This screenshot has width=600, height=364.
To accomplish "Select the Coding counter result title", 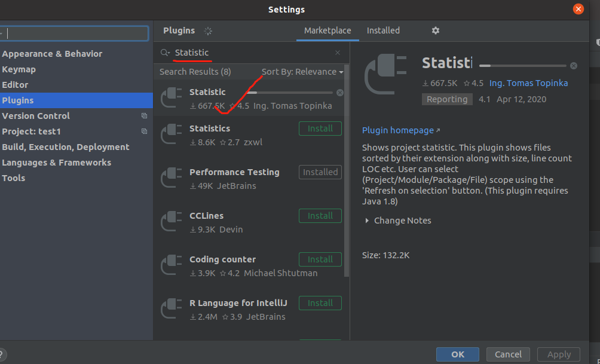I will tap(222, 259).
